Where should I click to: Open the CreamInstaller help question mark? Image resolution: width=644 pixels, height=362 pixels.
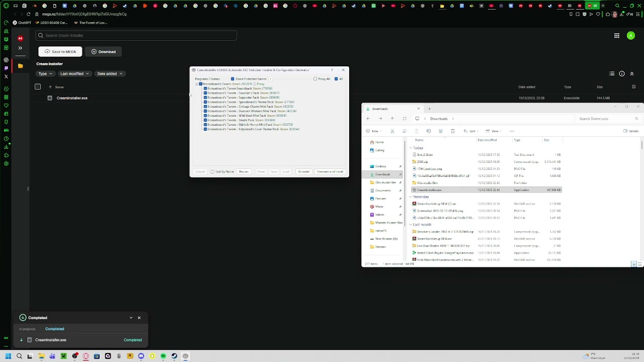click(332, 70)
